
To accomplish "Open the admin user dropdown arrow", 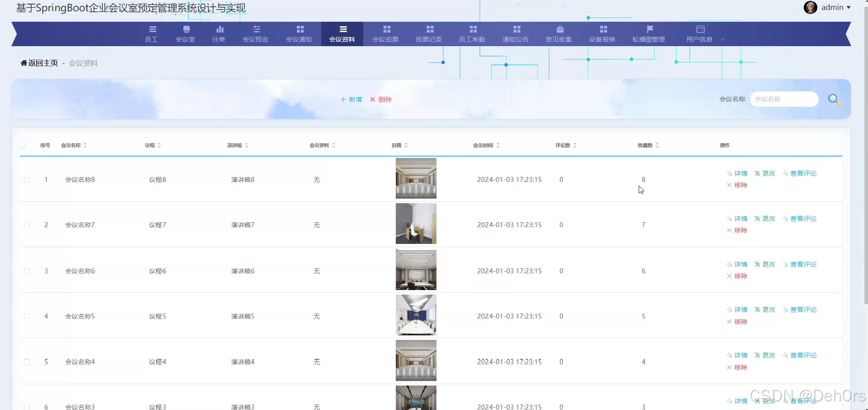I will 849,7.
